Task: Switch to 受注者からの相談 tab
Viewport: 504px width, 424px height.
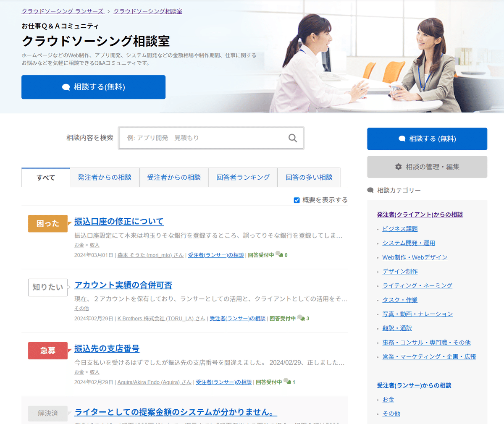Action: click(x=174, y=178)
